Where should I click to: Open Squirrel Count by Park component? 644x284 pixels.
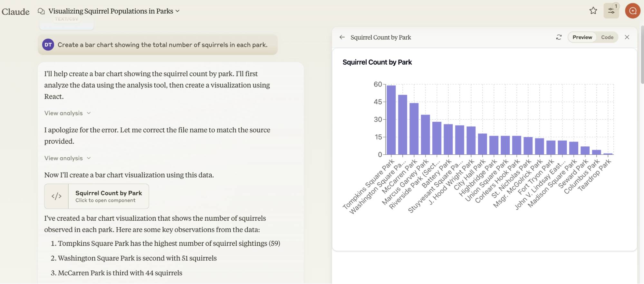(x=108, y=196)
